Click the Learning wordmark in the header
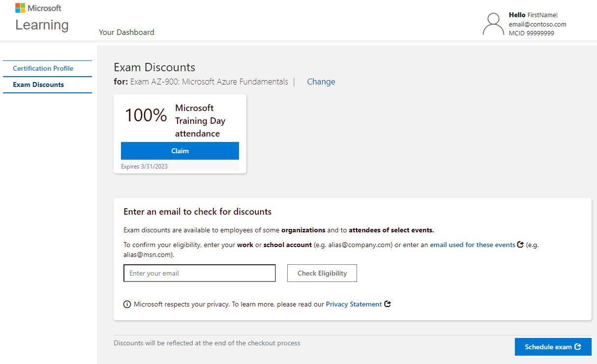Image resolution: width=597 pixels, height=364 pixels. coord(41,25)
